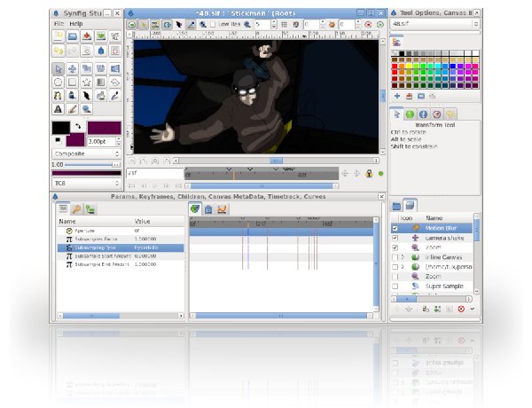
Task: Click the Value column header in Params panel
Action: tap(142, 222)
